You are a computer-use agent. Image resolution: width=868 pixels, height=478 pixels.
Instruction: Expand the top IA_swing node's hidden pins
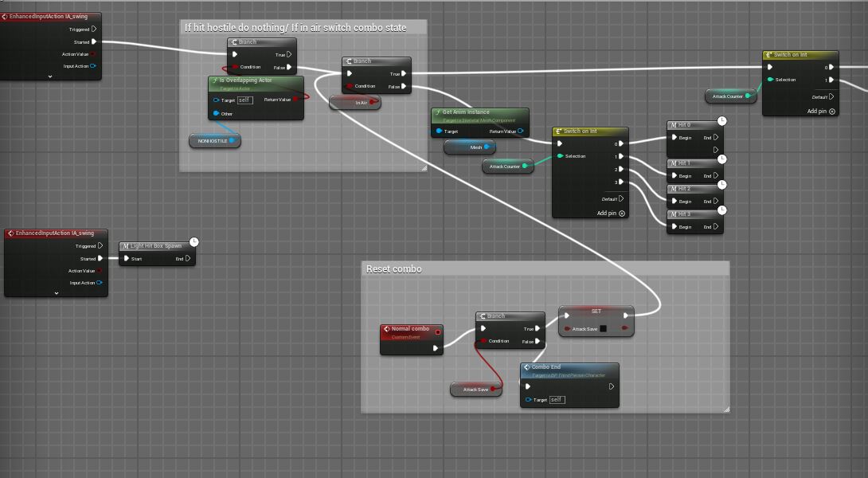tap(49, 76)
